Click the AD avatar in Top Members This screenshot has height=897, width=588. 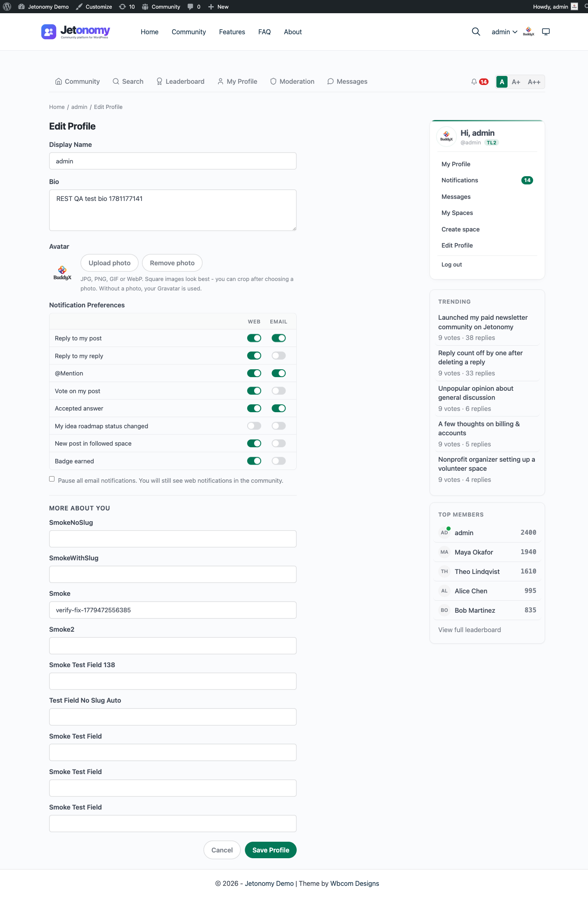(444, 533)
